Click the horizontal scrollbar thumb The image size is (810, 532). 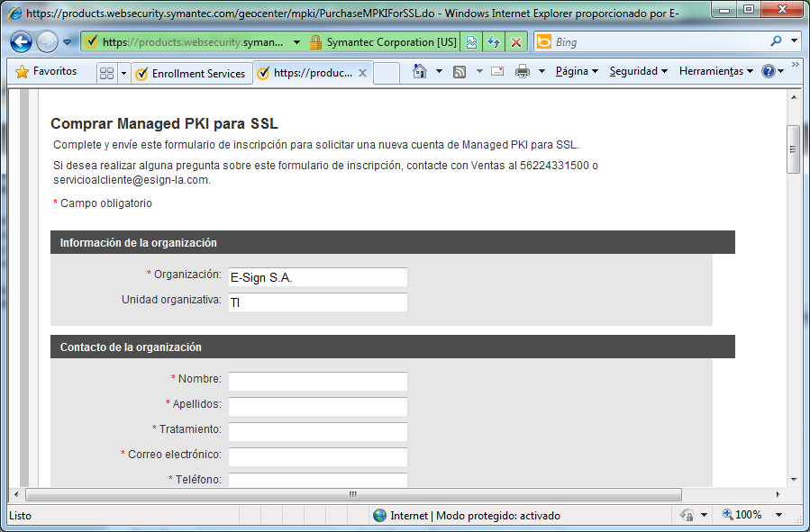click(352, 494)
